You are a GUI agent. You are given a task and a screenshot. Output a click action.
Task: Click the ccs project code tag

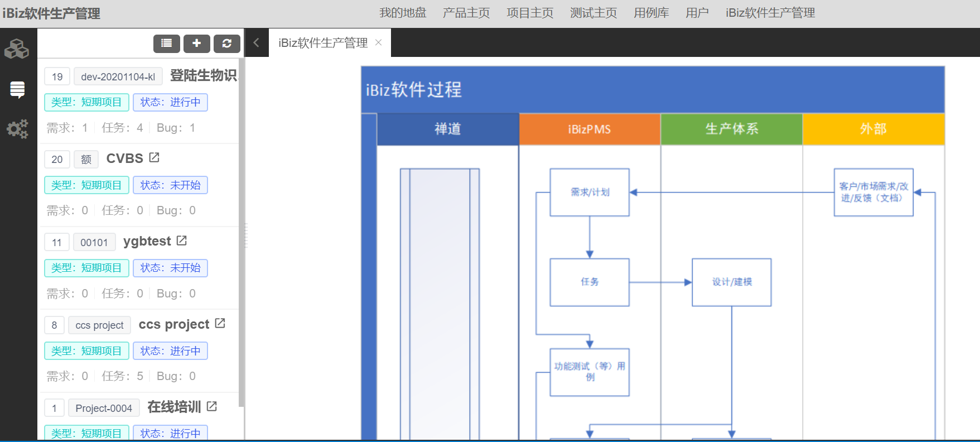99,325
